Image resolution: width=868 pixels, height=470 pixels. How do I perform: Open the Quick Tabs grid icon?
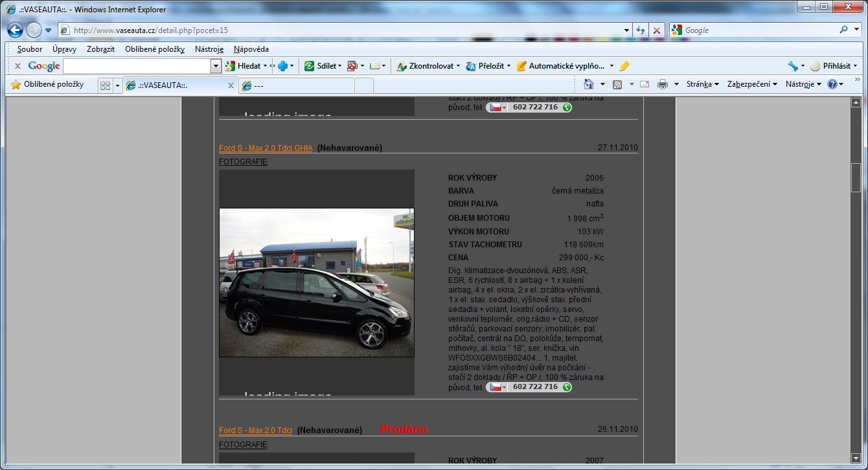click(x=105, y=85)
